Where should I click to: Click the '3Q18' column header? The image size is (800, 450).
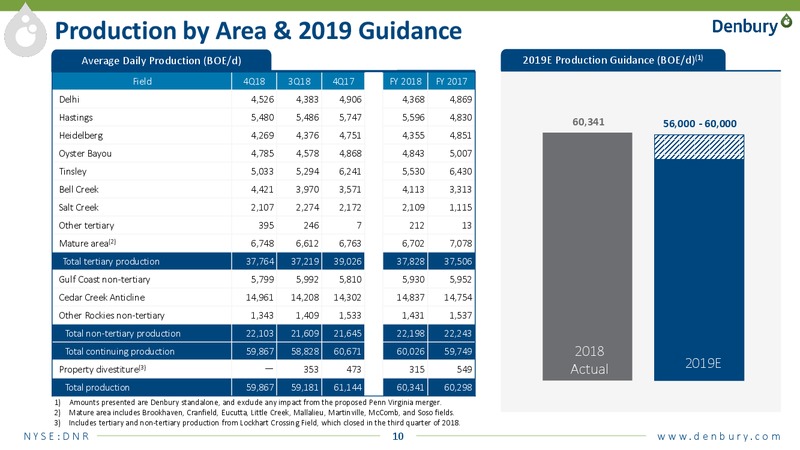299,81
